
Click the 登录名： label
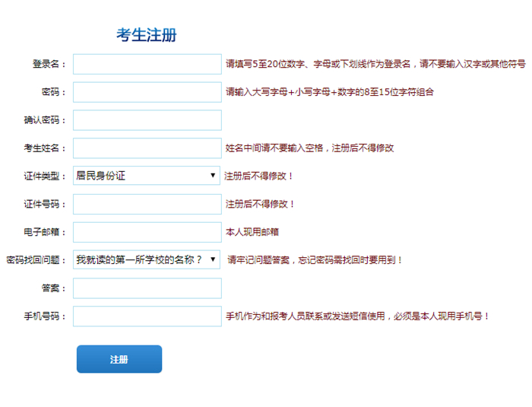(x=49, y=64)
